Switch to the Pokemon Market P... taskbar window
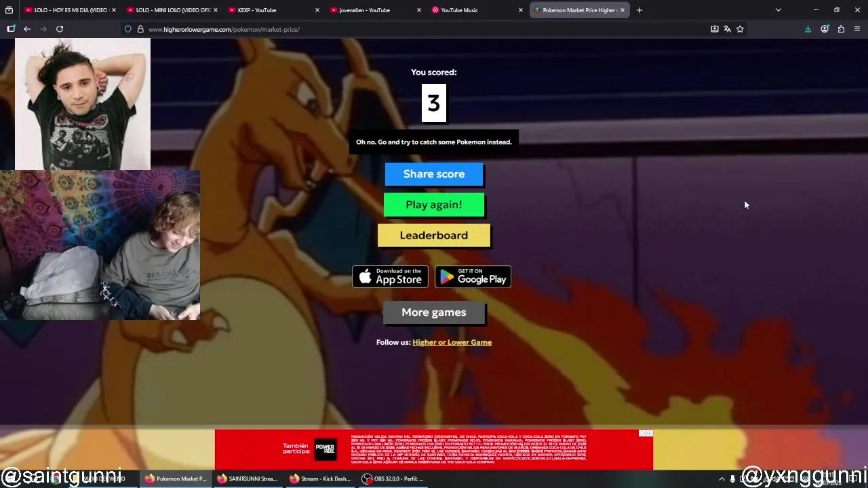Image resolution: width=868 pixels, height=488 pixels. [175, 479]
